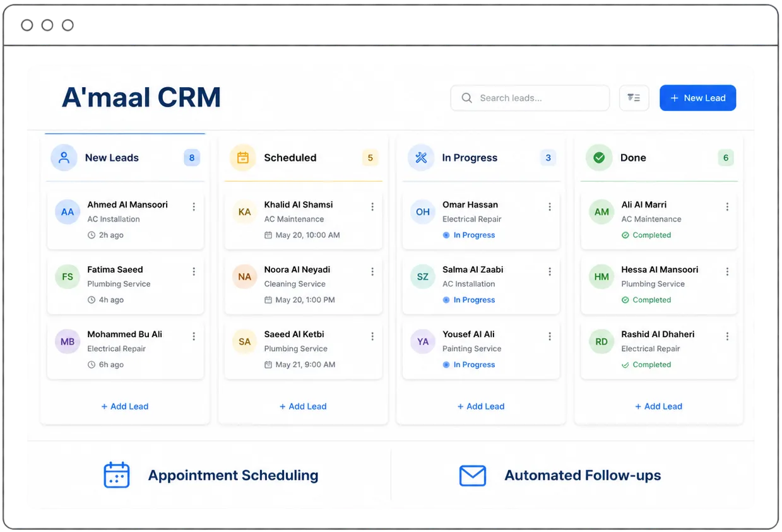Image resolution: width=782 pixels, height=532 pixels.
Task: Click the New Leads count badge 8
Action: 192,158
